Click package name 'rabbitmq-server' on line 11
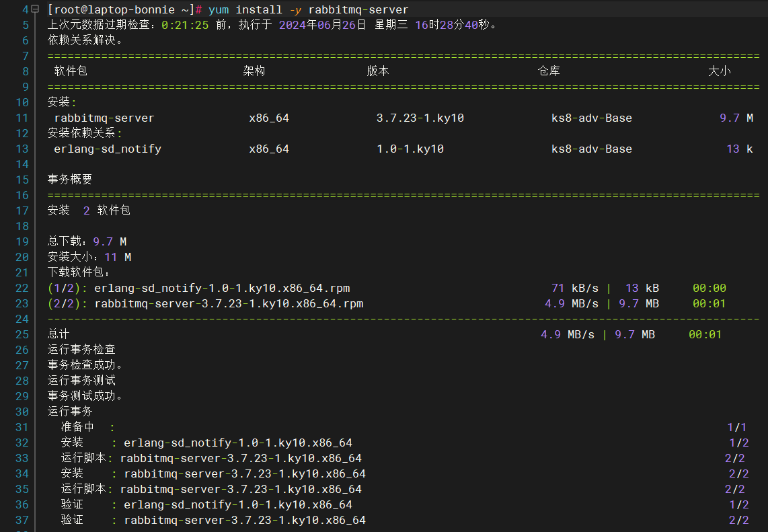Screen dimensions: 768x532 (x=104, y=118)
